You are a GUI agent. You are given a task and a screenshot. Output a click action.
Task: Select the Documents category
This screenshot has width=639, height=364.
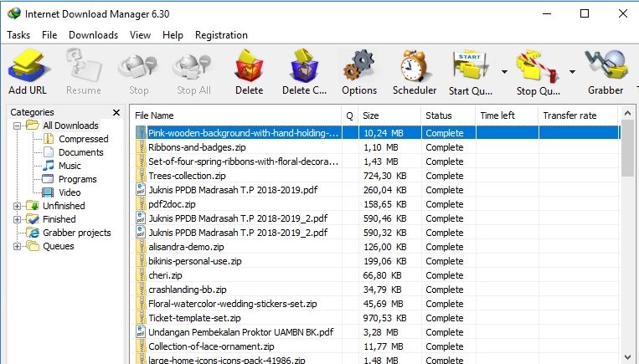81,152
